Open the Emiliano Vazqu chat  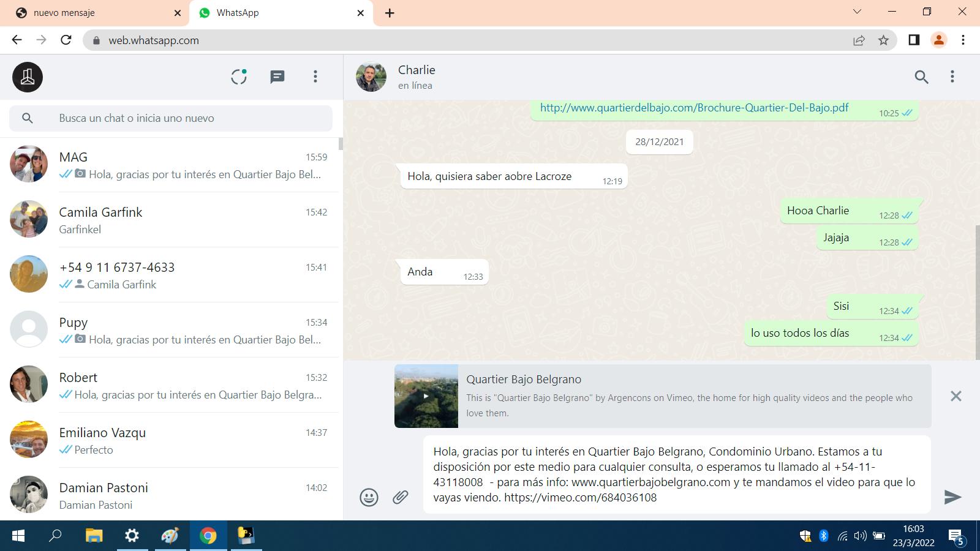169,440
